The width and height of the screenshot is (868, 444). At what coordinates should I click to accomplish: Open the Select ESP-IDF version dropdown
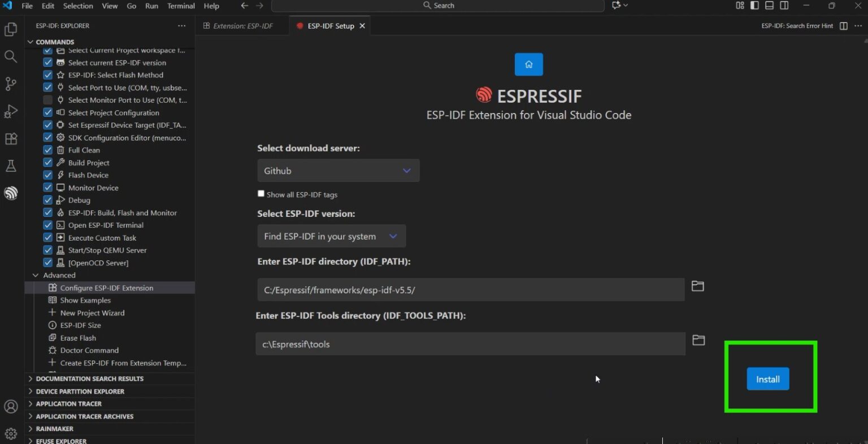tap(331, 236)
